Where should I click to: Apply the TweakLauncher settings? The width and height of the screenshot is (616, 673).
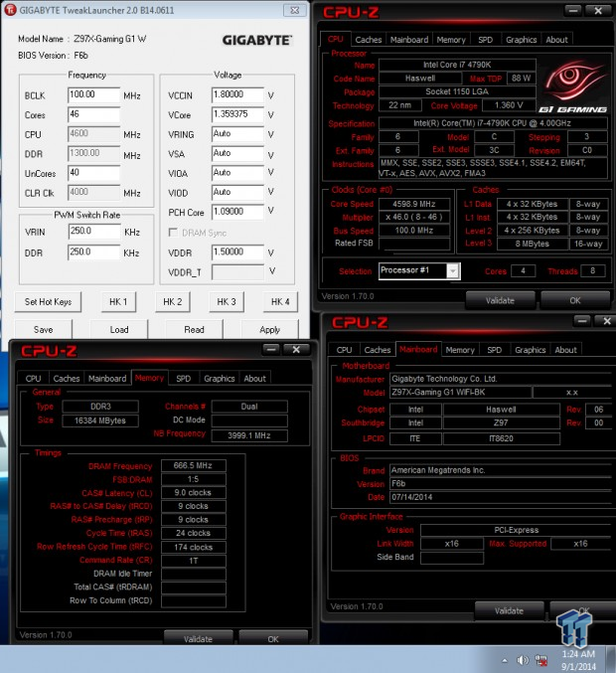coord(269,330)
